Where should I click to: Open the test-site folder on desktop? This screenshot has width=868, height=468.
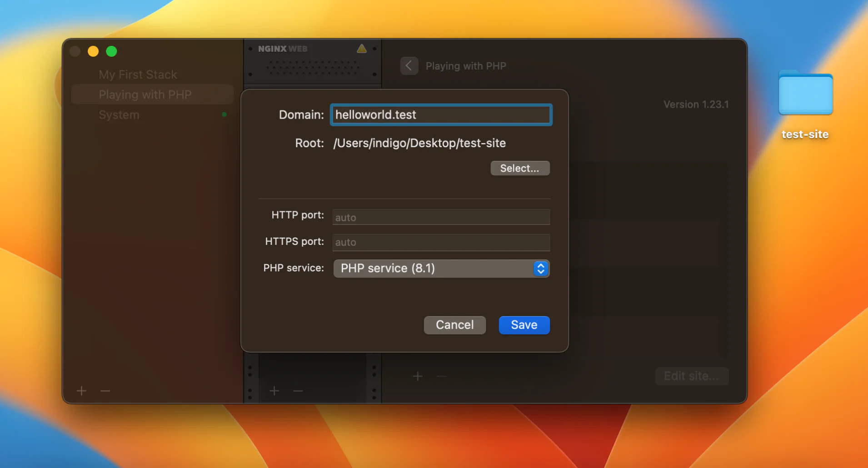tap(805, 95)
